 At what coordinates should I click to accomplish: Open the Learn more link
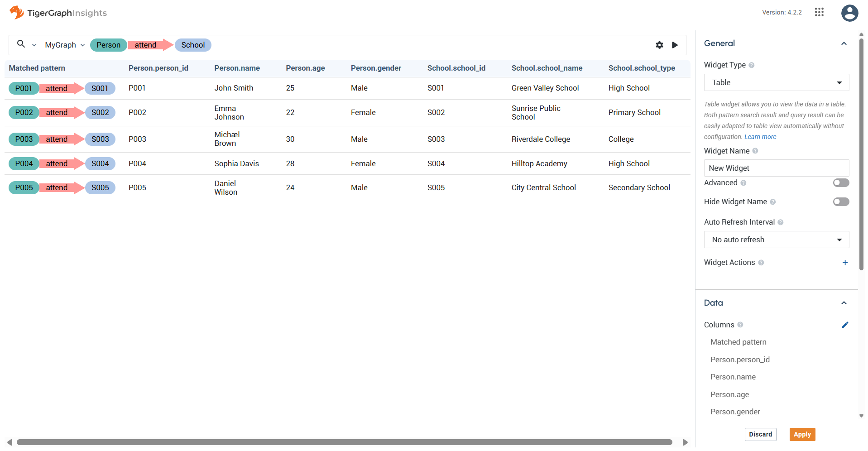pyautogui.click(x=760, y=137)
